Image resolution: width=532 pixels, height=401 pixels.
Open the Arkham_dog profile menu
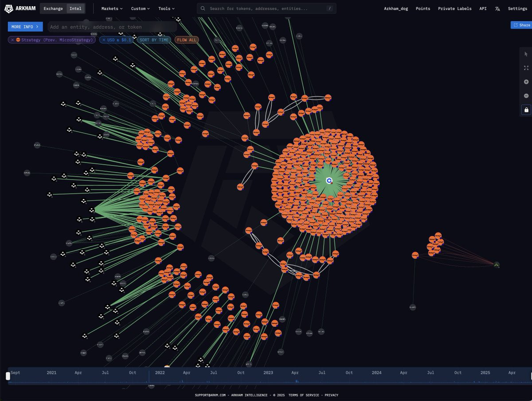click(x=396, y=8)
